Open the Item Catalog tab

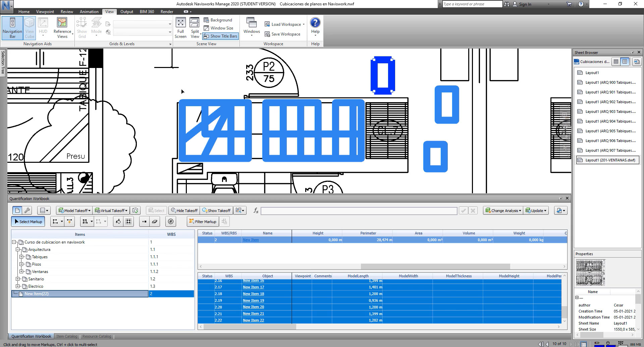click(x=66, y=336)
